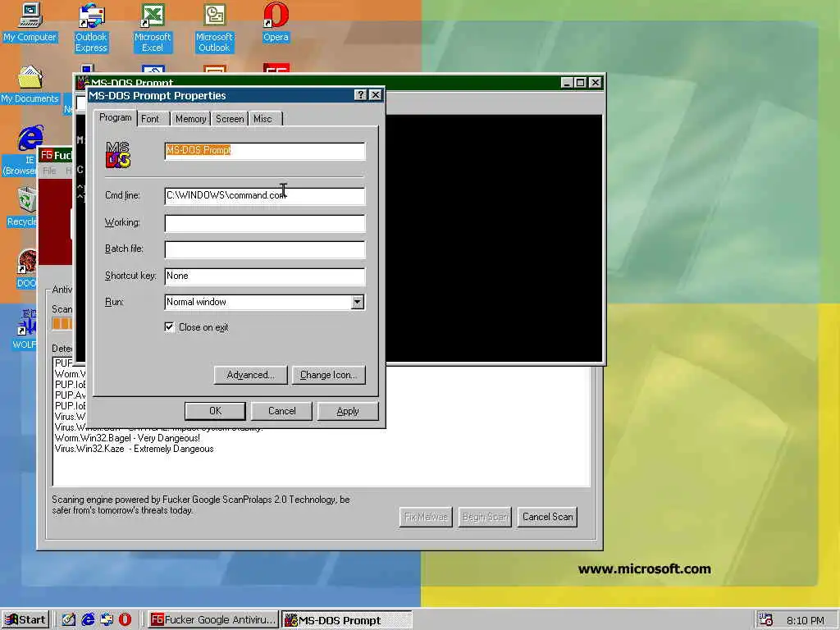This screenshot has height=630, width=840.
Task: Open Microsoft Outlook desktop shortcut
Action: coord(214,28)
